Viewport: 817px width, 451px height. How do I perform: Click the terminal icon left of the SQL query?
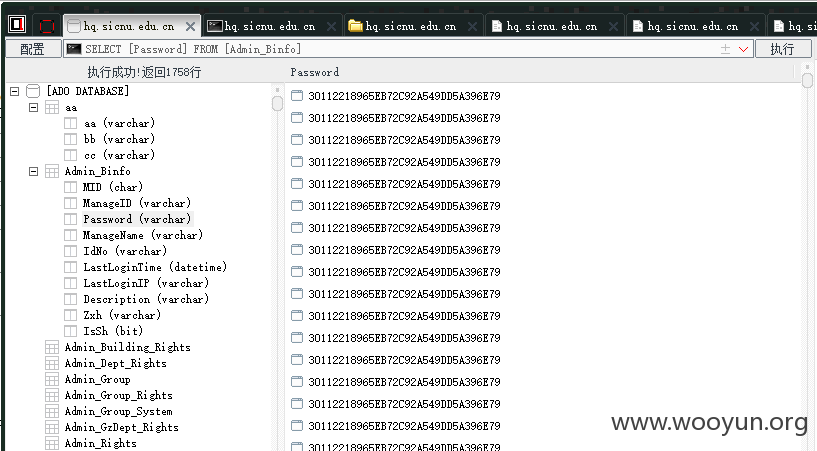pyautogui.click(x=74, y=49)
